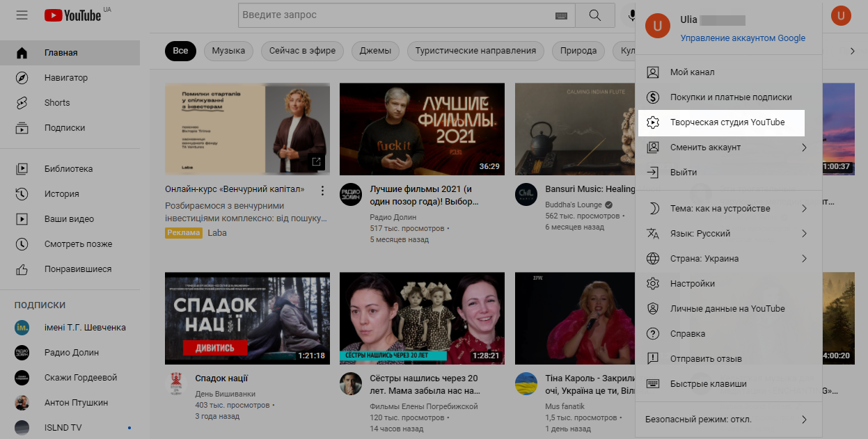
Task: Click Выйти to sign out
Action: (729, 173)
